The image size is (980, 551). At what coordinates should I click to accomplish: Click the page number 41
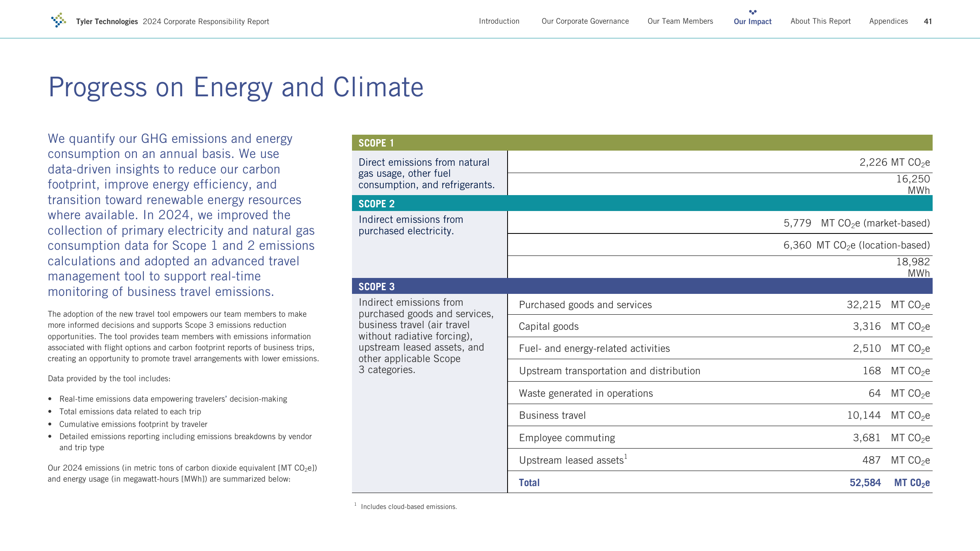pyautogui.click(x=928, y=21)
